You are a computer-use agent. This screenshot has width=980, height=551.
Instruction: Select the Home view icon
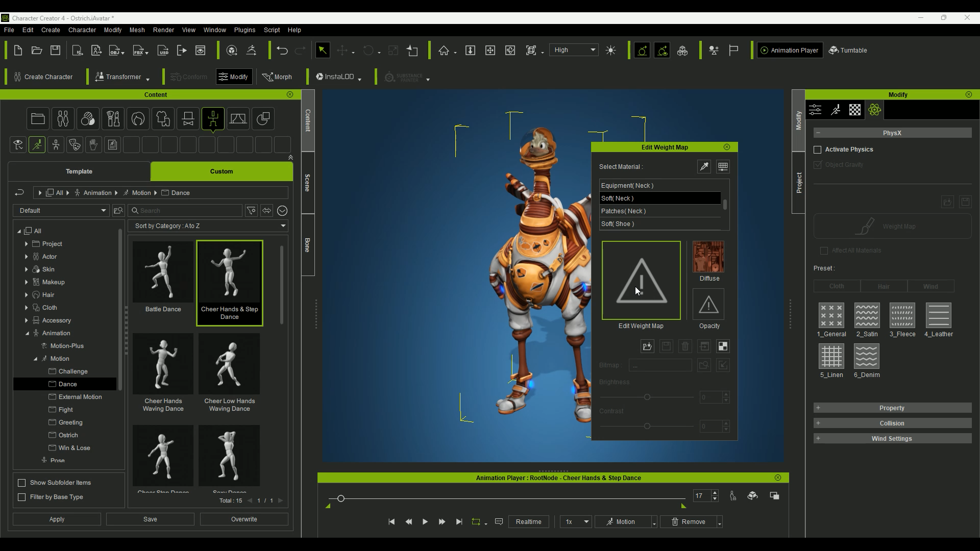[x=444, y=50]
